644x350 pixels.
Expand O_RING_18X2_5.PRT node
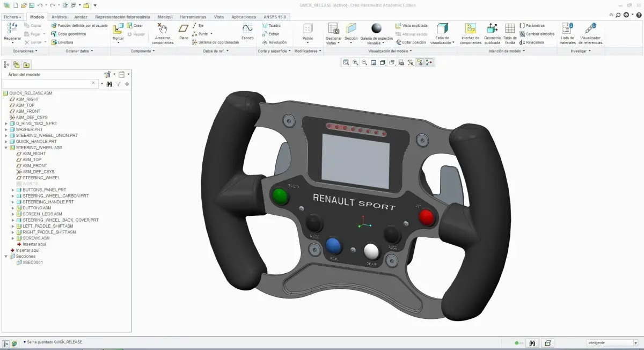[x=6, y=123]
